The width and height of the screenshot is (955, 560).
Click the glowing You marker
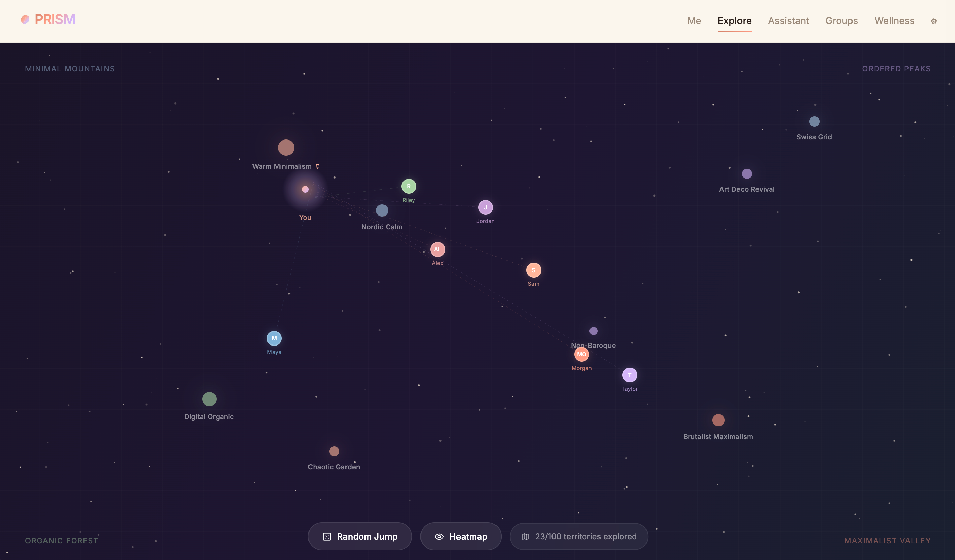pos(305,189)
